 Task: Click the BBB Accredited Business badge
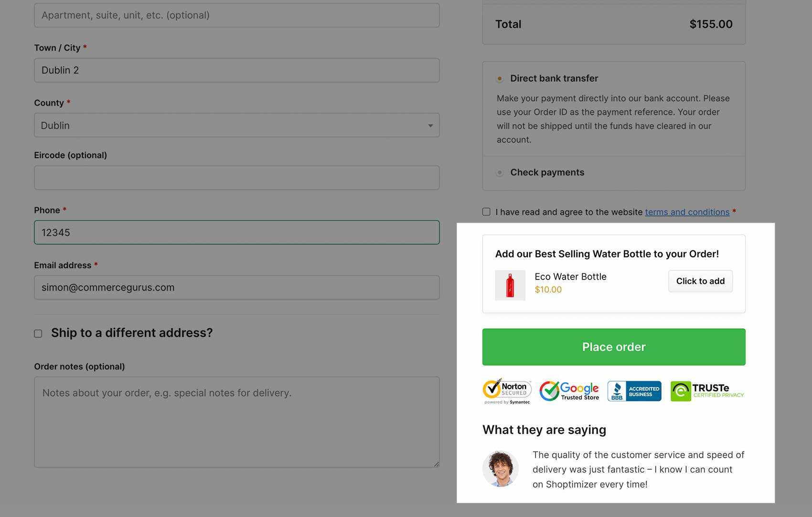pos(634,391)
